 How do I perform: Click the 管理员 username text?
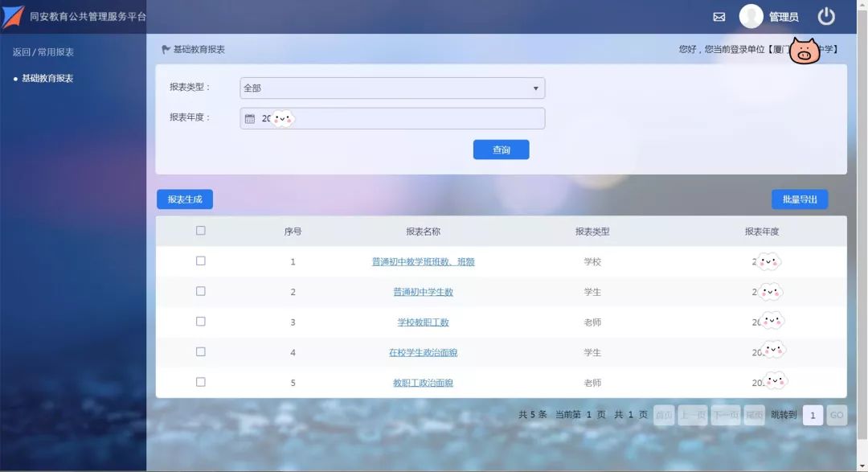784,17
